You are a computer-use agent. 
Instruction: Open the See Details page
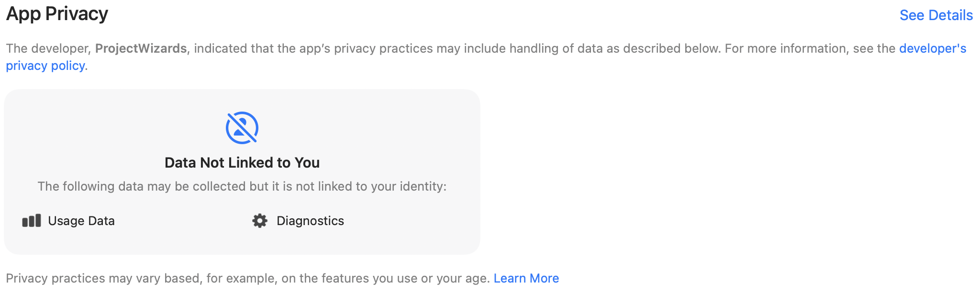click(935, 15)
